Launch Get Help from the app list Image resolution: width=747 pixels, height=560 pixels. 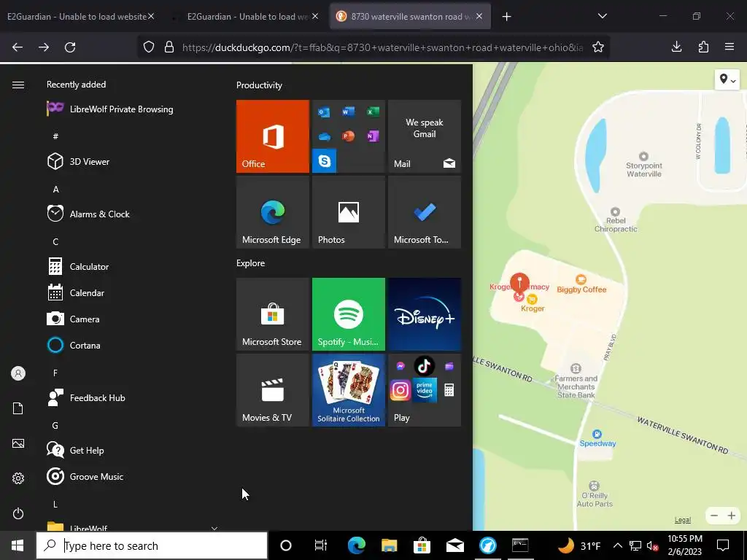pyautogui.click(x=133, y=450)
